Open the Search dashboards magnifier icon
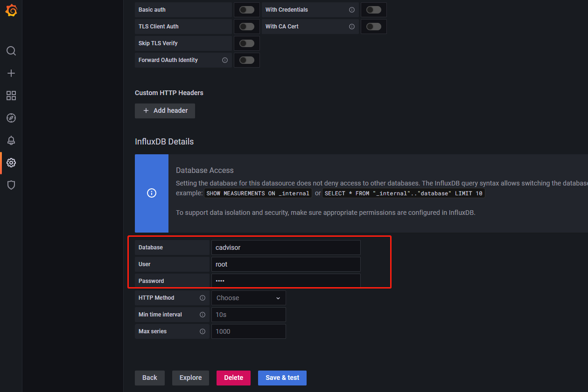588x392 pixels. pyautogui.click(x=11, y=51)
